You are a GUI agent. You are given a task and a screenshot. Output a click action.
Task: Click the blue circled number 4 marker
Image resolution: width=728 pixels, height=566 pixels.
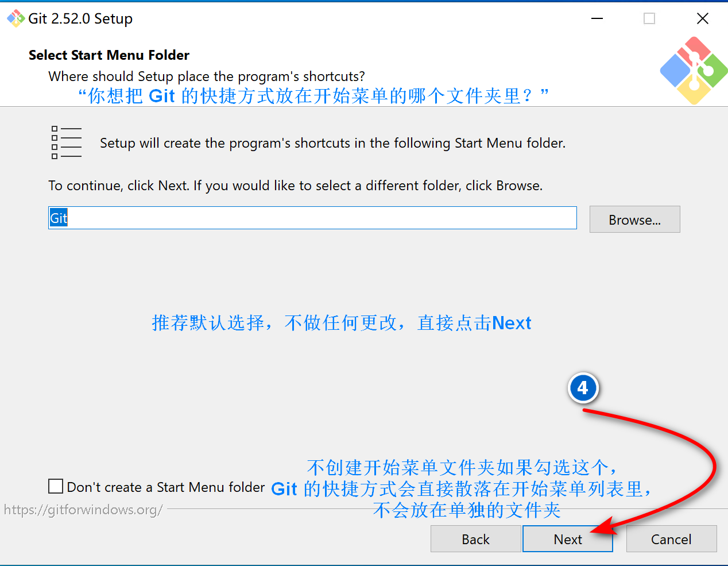coord(583,388)
